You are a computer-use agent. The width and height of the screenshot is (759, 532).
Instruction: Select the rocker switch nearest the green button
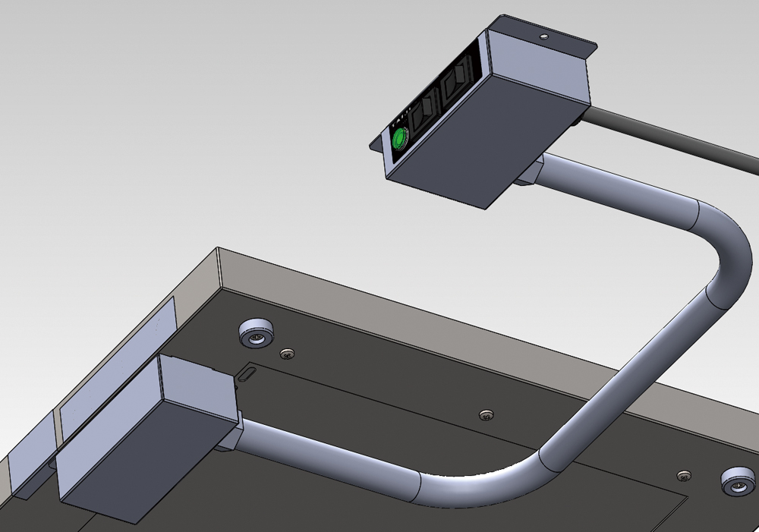[423, 112]
